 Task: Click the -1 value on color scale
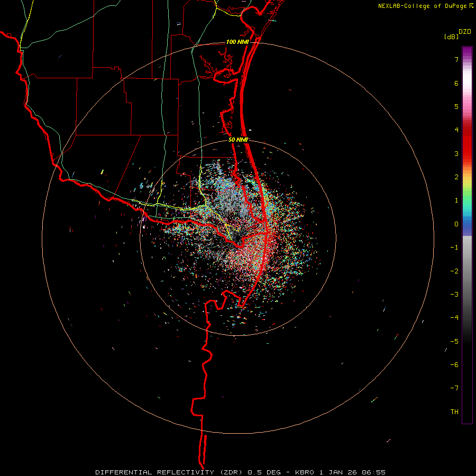click(454, 248)
